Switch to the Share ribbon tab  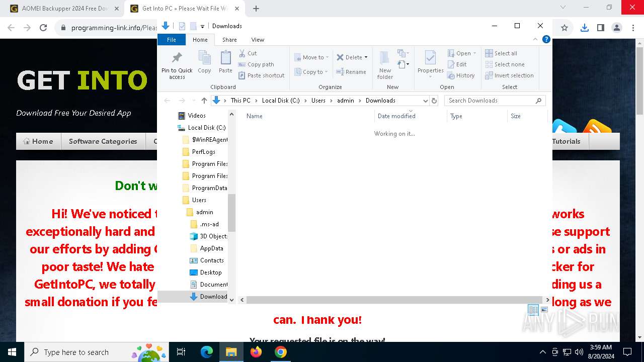(x=229, y=40)
